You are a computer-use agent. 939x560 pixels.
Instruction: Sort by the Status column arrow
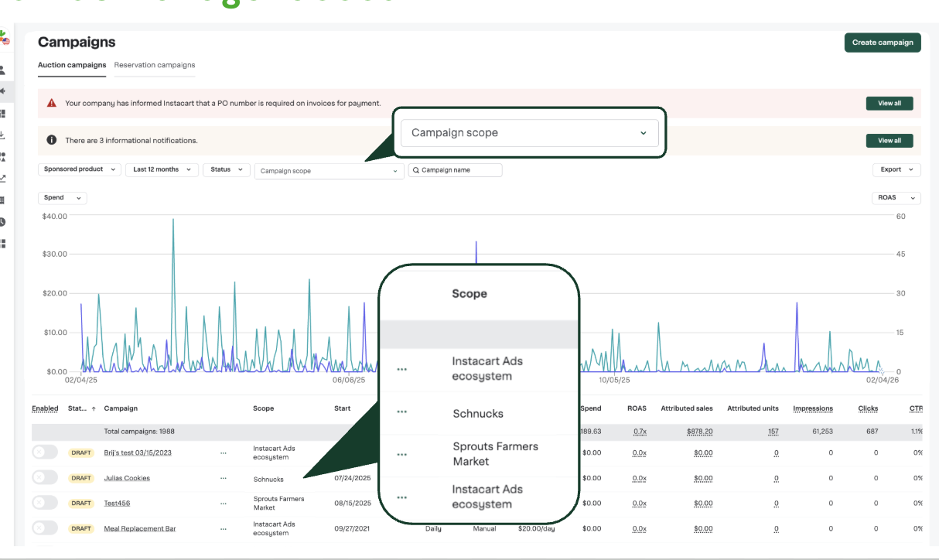(x=94, y=408)
